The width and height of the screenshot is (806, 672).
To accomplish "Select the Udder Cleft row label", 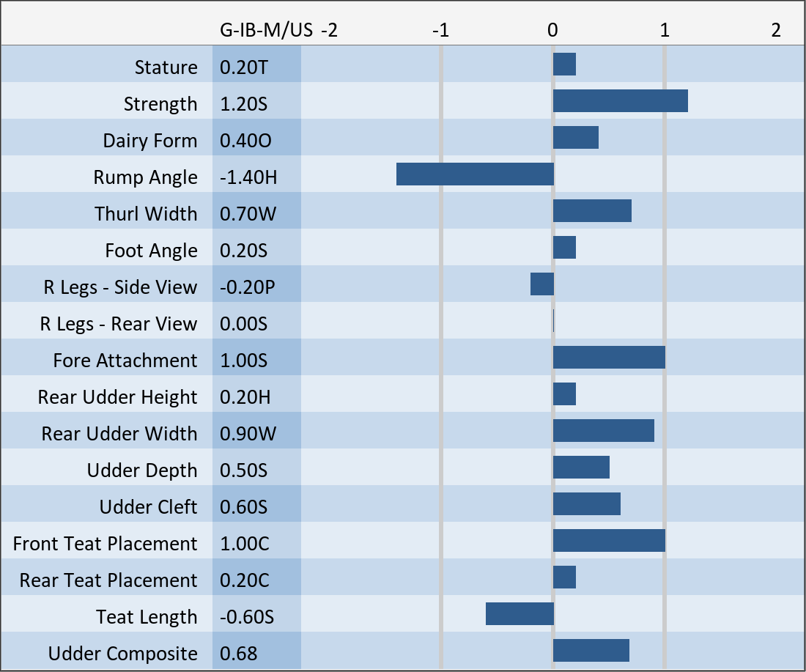I will coord(149,507).
